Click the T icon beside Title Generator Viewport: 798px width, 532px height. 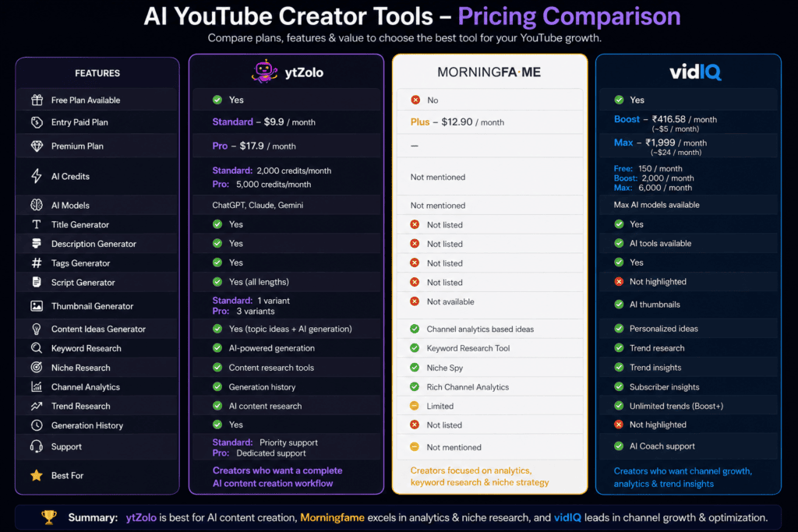(x=37, y=224)
